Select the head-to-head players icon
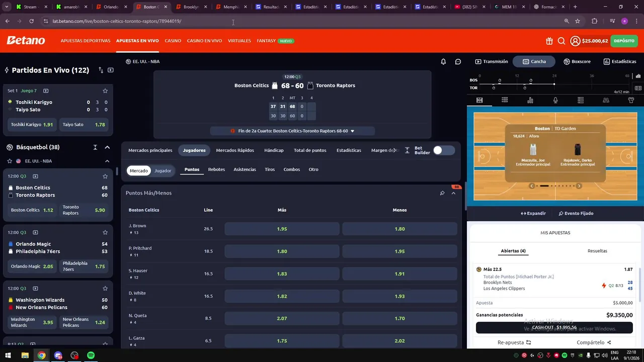This screenshot has height=362, width=644. point(606,100)
